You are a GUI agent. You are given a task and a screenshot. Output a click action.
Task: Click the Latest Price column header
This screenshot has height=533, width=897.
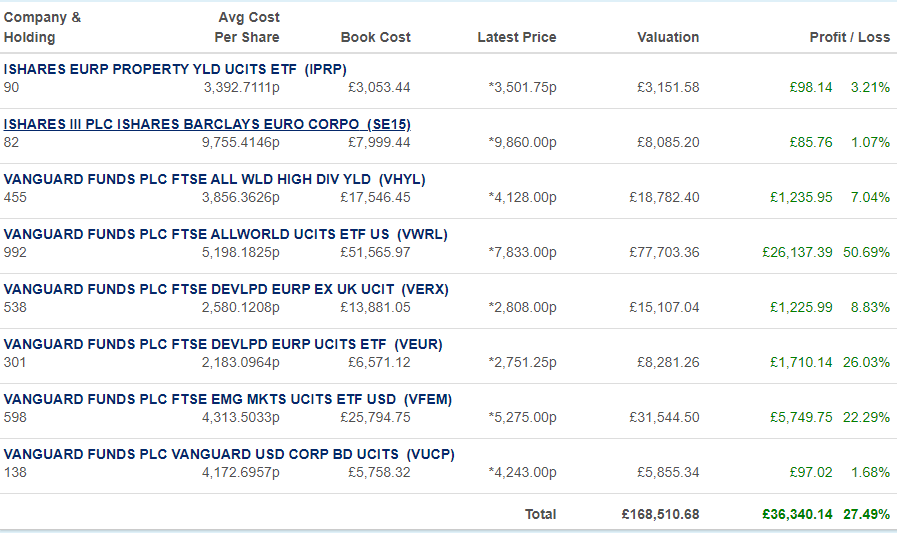coord(517,37)
